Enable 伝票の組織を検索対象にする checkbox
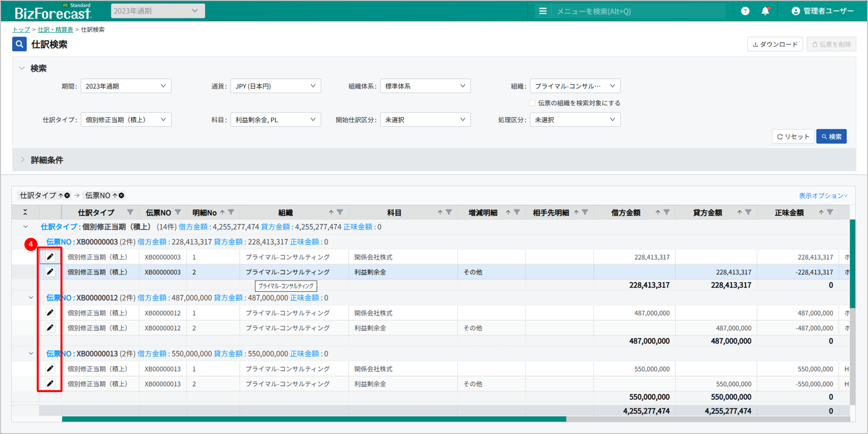 click(x=532, y=103)
